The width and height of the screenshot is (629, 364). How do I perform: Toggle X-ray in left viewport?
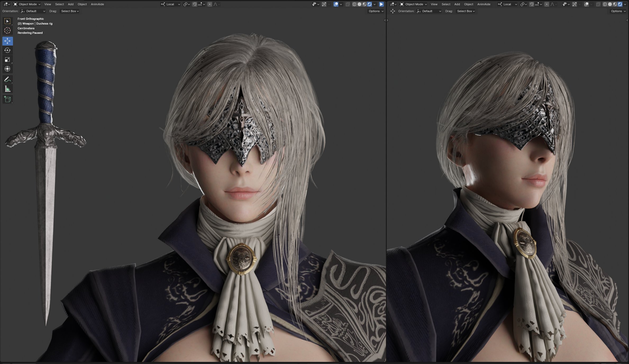click(348, 4)
